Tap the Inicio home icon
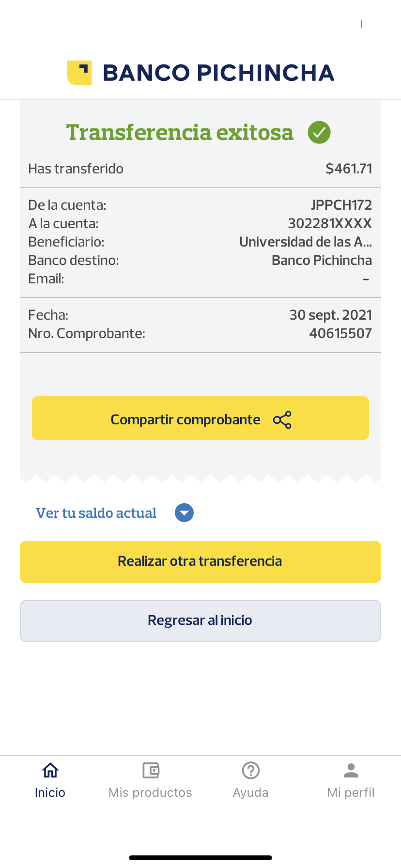Viewport: 401px width, 868px height. (50, 770)
